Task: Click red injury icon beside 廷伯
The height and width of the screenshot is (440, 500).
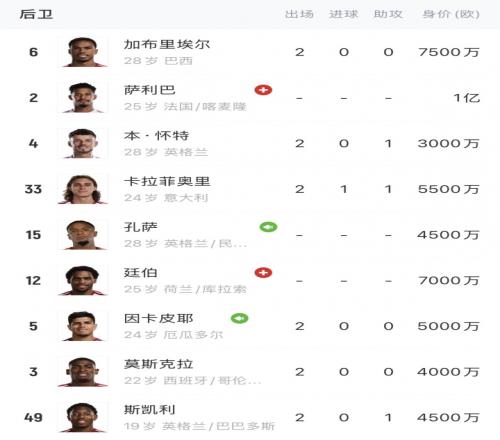Action: (263, 273)
